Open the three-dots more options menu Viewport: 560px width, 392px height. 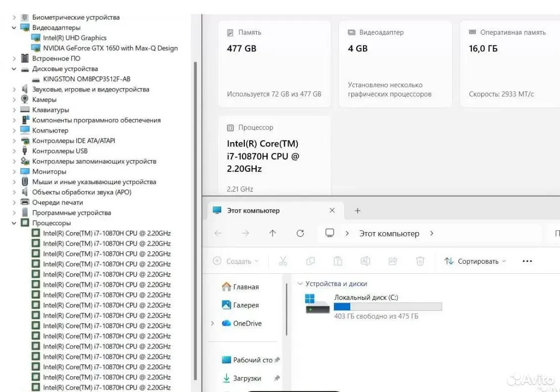(527, 261)
